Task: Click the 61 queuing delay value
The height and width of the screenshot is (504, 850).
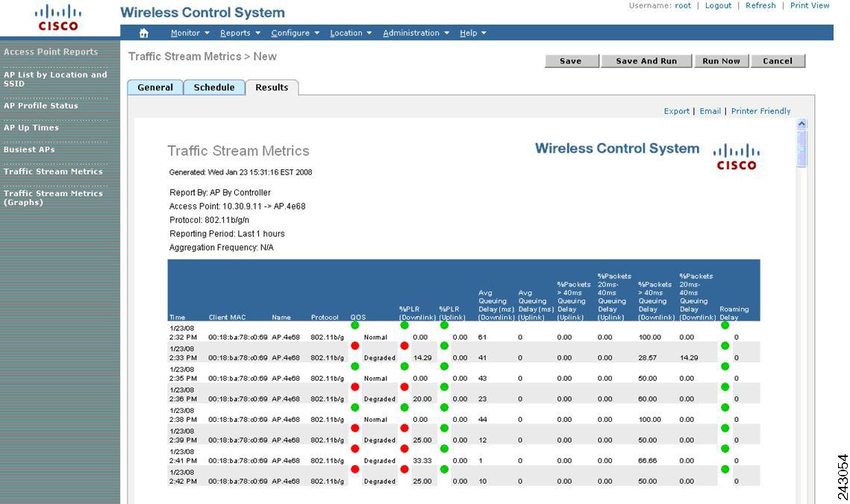Action: [482, 337]
